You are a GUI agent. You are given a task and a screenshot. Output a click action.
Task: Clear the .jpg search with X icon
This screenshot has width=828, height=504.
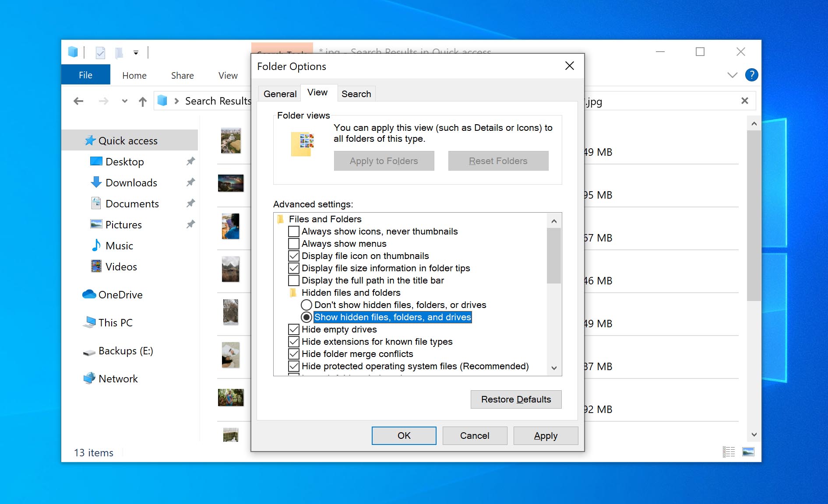(x=745, y=101)
